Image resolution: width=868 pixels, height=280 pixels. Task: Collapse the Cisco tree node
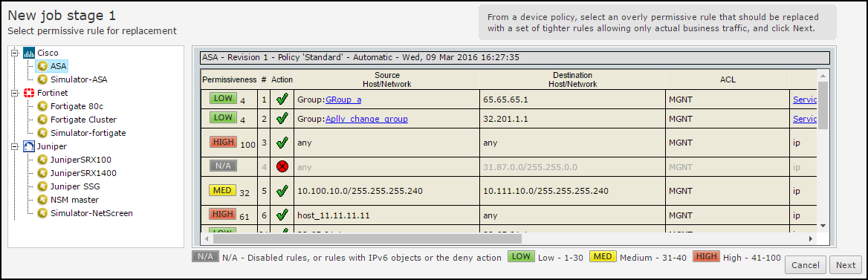coord(14,53)
